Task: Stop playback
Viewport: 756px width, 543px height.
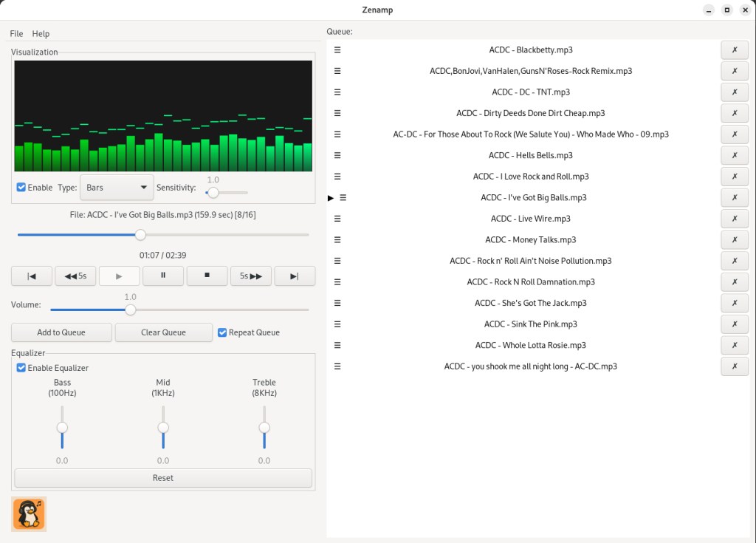Action: [x=207, y=276]
